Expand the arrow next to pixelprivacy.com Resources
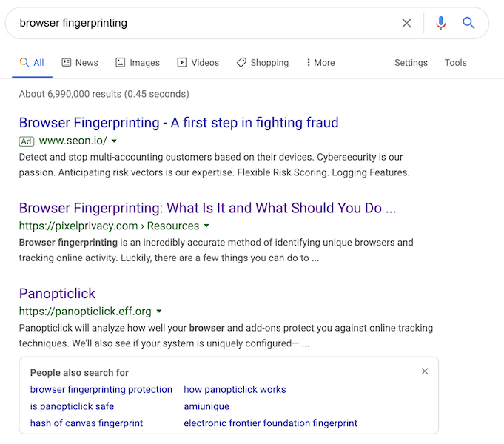Image resolution: width=504 pixels, height=444 pixels. (206, 226)
